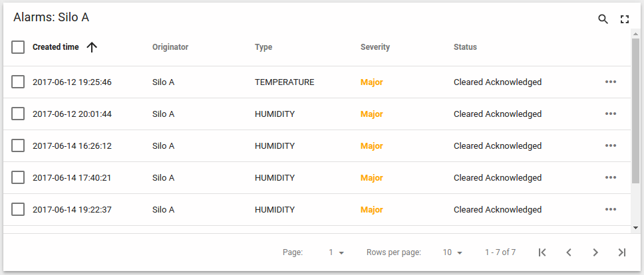
Task: Click the Type column header
Action: [x=263, y=47]
